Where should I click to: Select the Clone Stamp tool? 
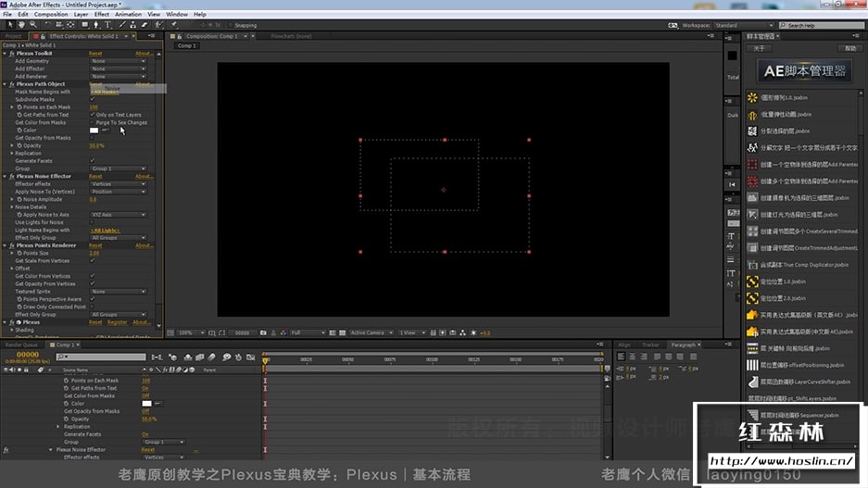pyautogui.click(x=132, y=25)
